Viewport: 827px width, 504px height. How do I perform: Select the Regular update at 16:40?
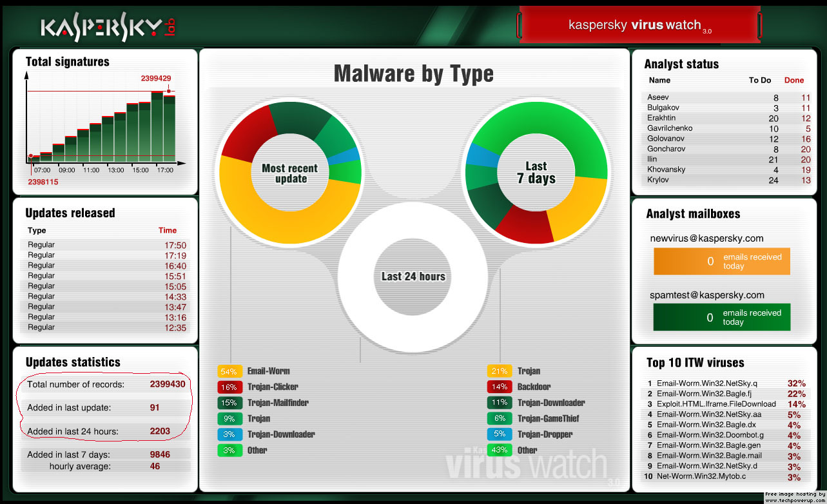[106, 266]
